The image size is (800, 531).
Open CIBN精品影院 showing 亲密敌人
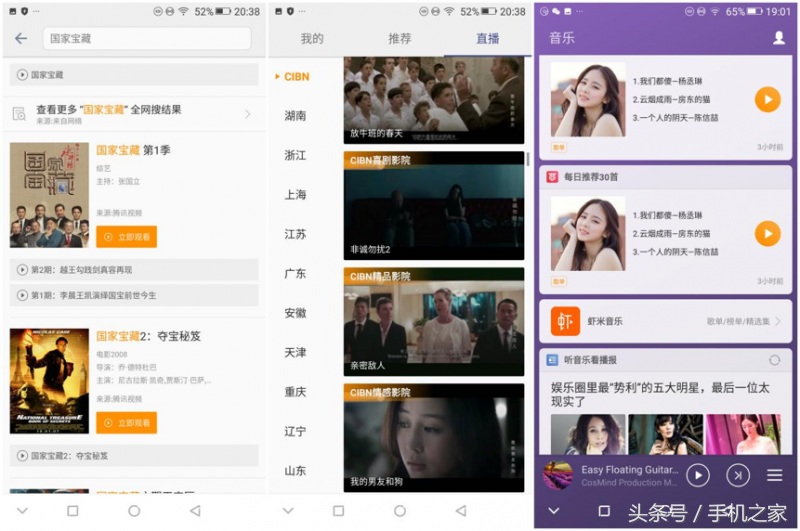(x=434, y=322)
